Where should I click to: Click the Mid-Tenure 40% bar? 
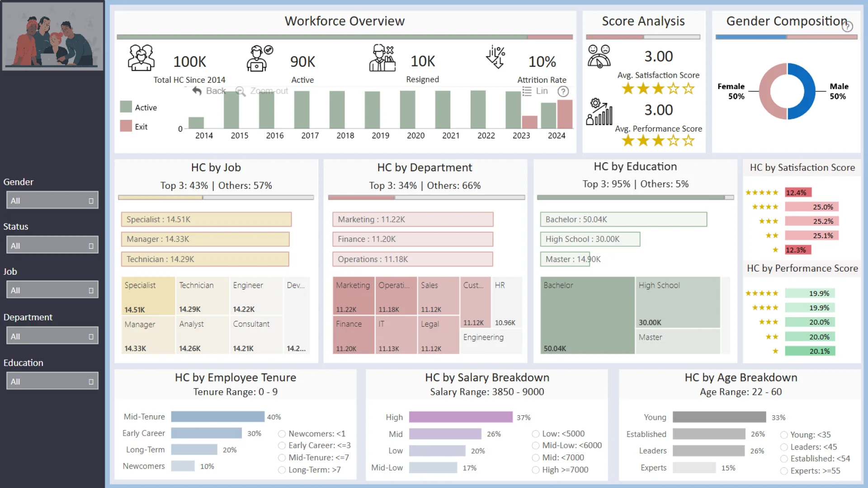coord(217,417)
